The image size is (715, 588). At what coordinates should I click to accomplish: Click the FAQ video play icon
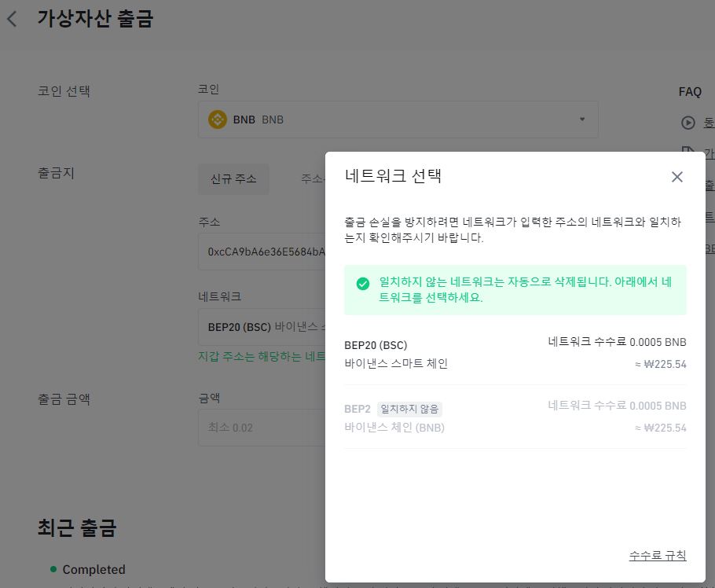[x=687, y=123]
